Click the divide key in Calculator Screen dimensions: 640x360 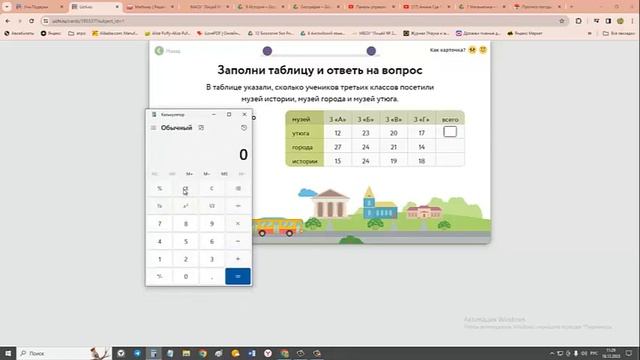click(238, 206)
